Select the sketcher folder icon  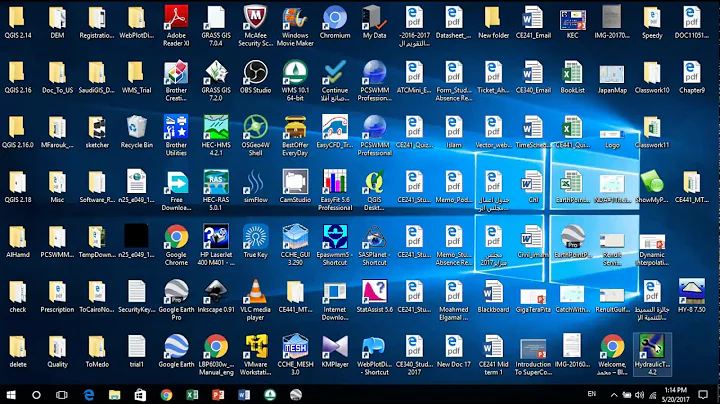[97, 132]
